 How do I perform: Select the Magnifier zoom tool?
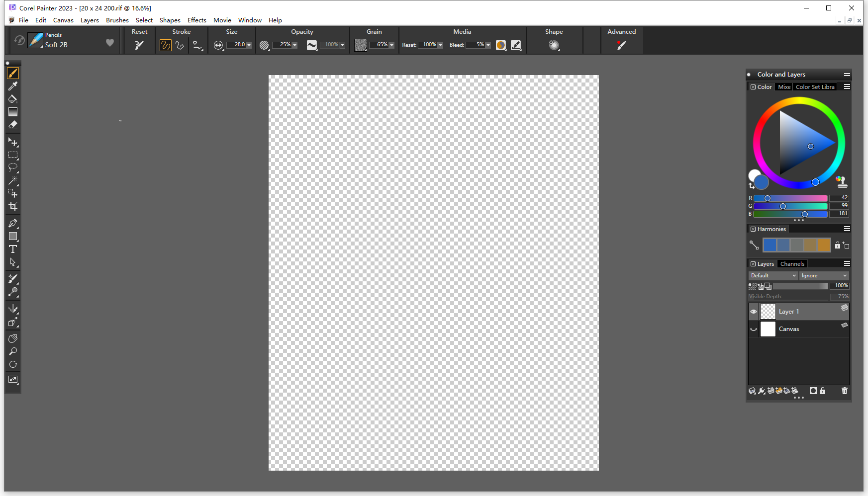tap(13, 351)
